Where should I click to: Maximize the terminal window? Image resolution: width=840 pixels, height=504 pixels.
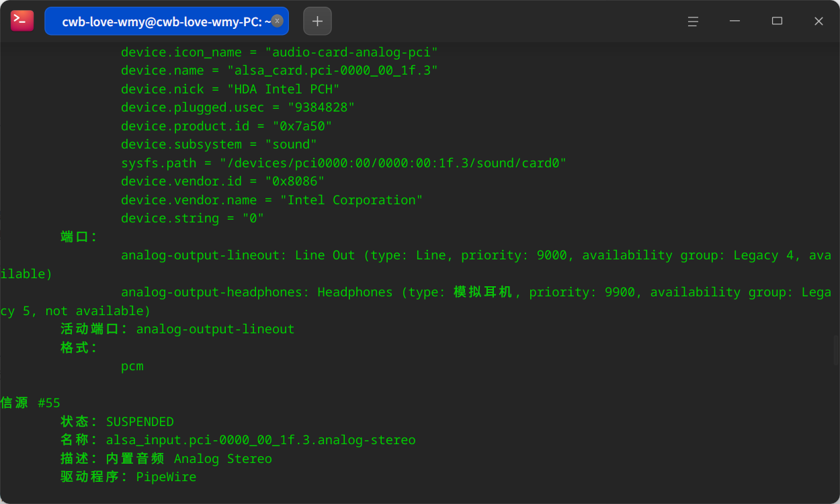tap(777, 21)
